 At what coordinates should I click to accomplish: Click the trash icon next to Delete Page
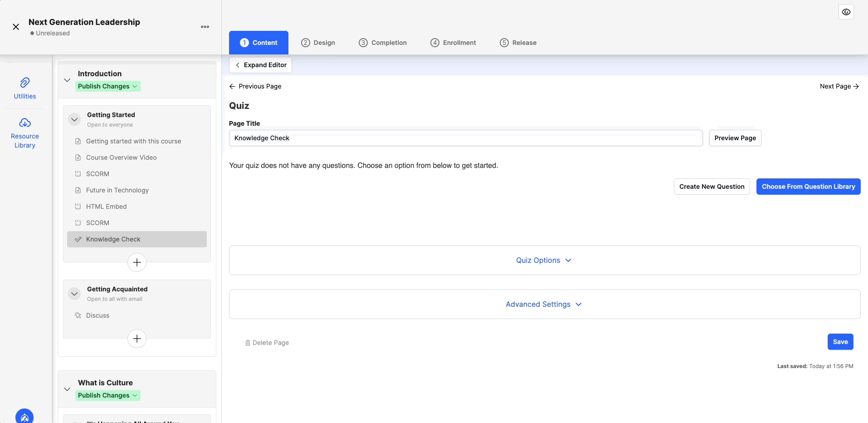pyautogui.click(x=248, y=343)
